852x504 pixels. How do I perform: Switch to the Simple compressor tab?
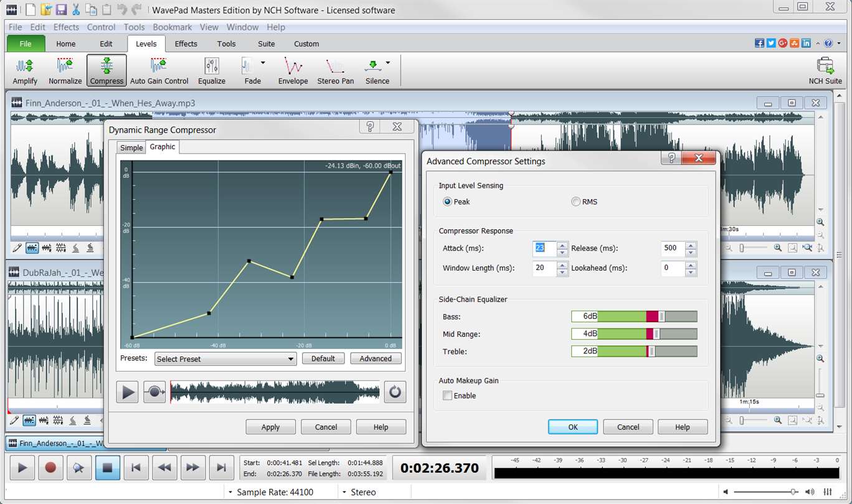click(x=131, y=147)
